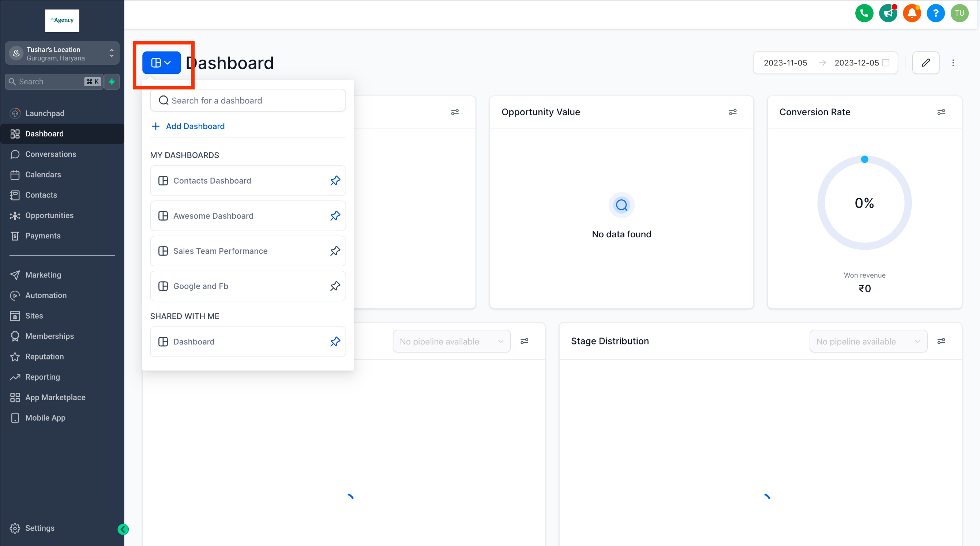Open Stage Distribution pipeline dropdown
The width and height of the screenshot is (980, 546).
(x=868, y=342)
